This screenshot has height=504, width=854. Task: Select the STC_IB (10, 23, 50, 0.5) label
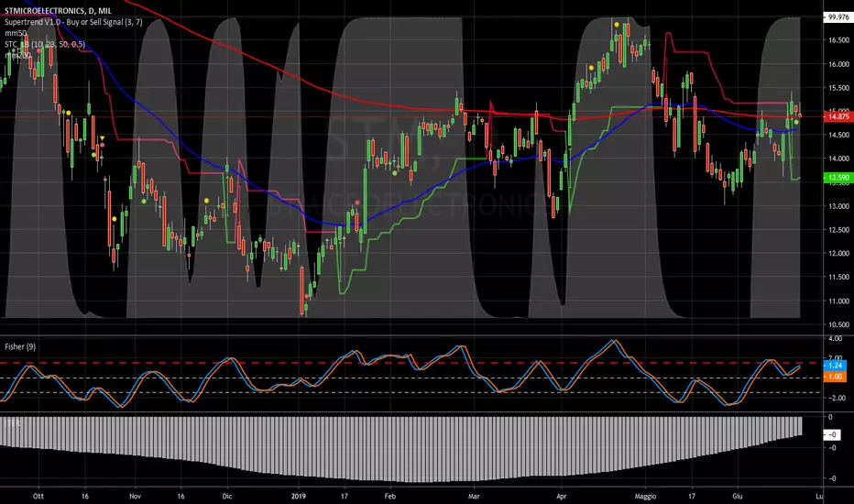tap(45, 44)
